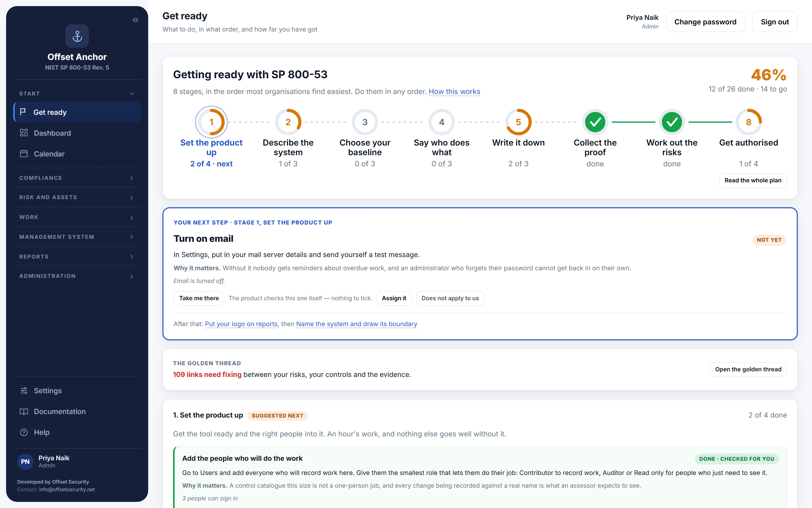
Task: Expand the WORK section
Action: click(x=77, y=217)
